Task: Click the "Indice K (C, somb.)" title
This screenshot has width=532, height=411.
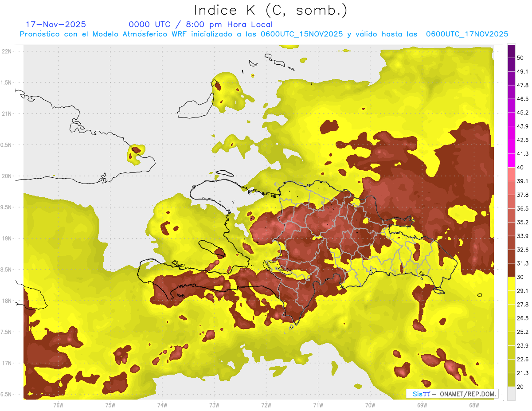Action: pyautogui.click(x=270, y=11)
